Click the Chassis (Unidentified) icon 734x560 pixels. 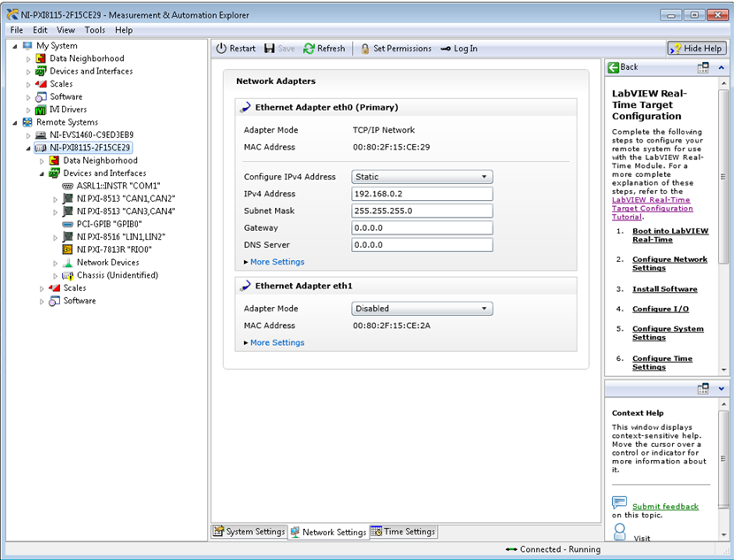tap(68, 275)
